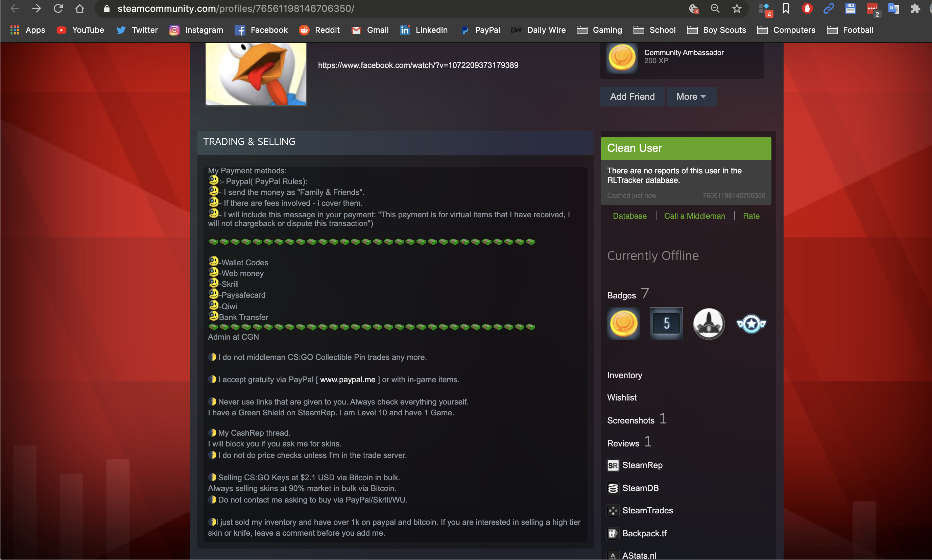The width and height of the screenshot is (932, 560).
Task: Click the padlock site info icon
Action: click(x=106, y=9)
